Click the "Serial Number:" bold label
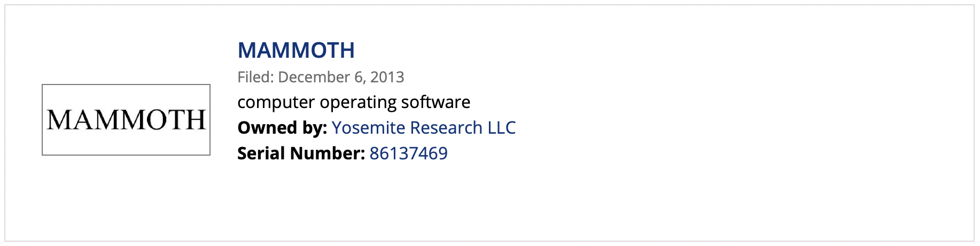 tap(301, 153)
